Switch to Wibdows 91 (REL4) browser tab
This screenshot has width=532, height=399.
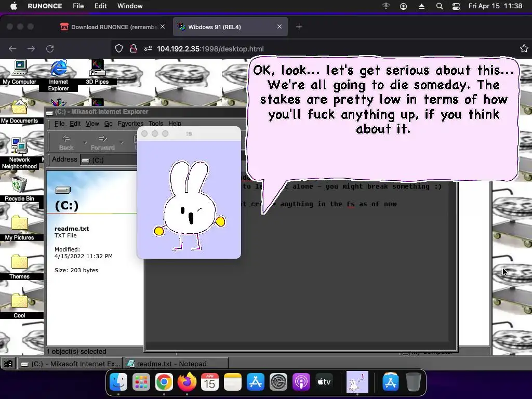[x=230, y=27]
